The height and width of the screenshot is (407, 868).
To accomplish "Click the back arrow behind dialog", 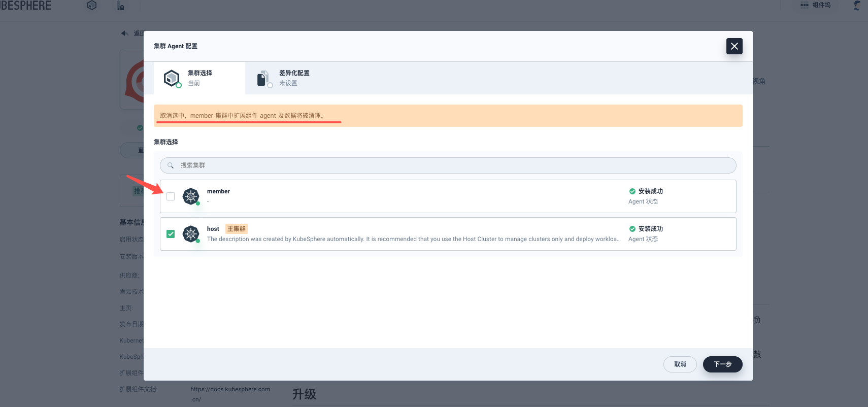I will 124,33.
